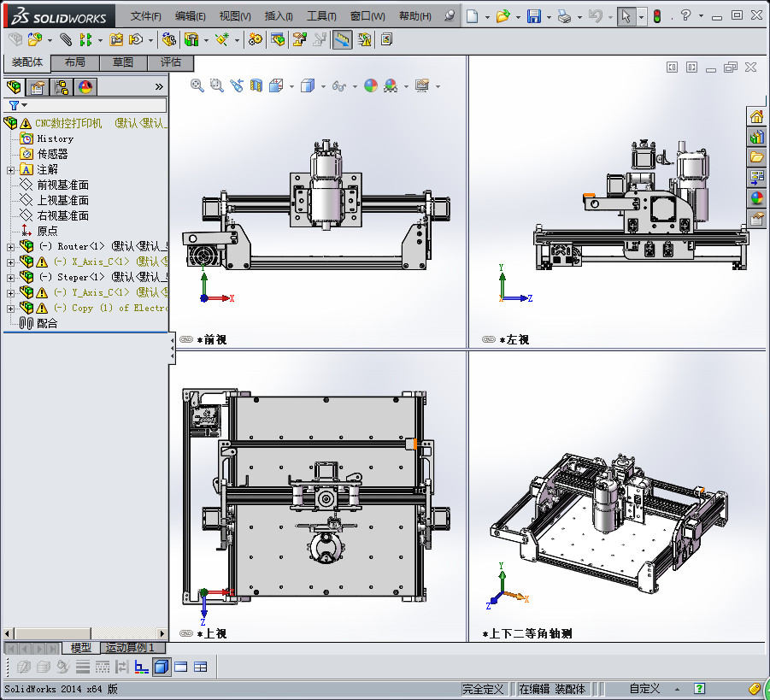Click View Orientation cube icon
This screenshot has width=770, height=700.
point(276,85)
